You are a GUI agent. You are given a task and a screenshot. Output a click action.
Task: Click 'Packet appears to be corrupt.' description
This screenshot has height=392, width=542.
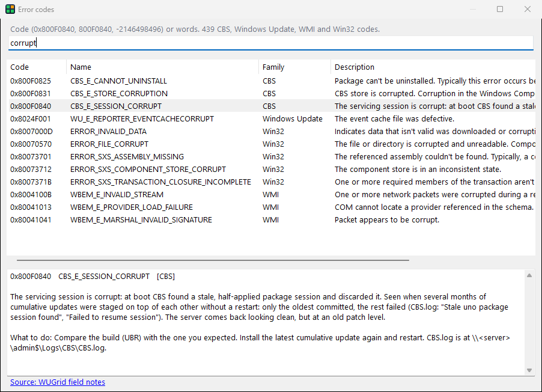(x=387, y=220)
